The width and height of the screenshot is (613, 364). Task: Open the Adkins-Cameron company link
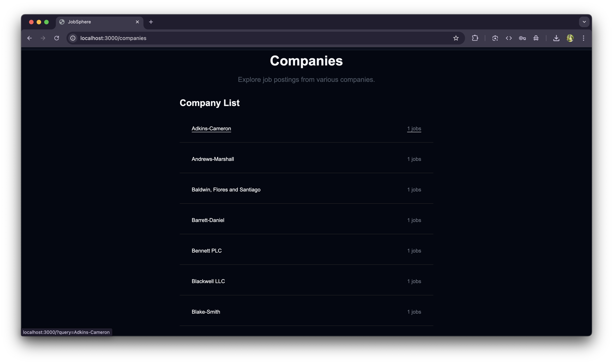(x=211, y=128)
